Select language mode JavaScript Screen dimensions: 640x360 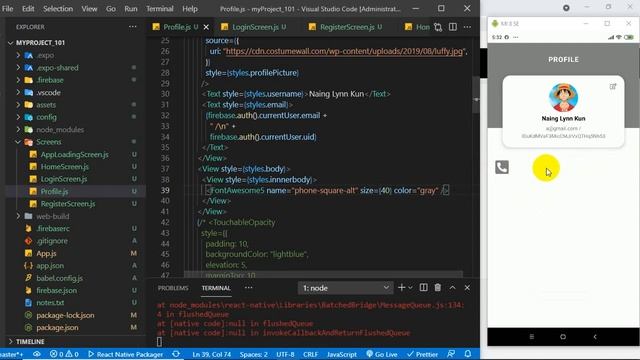click(342, 354)
